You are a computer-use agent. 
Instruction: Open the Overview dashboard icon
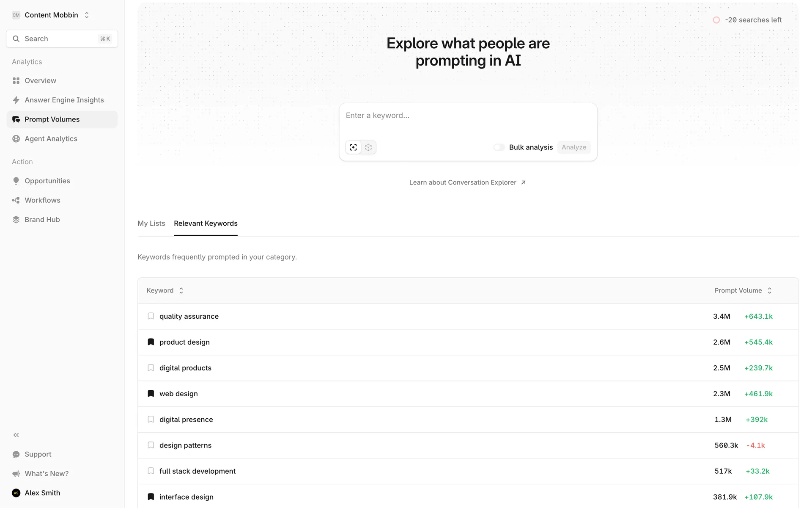(x=16, y=80)
